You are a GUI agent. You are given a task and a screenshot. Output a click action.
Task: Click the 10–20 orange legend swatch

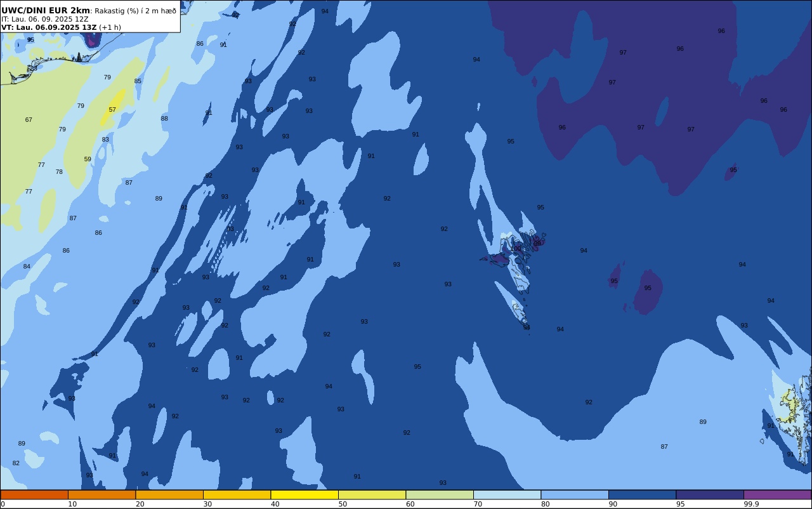pyautogui.click(x=101, y=494)
